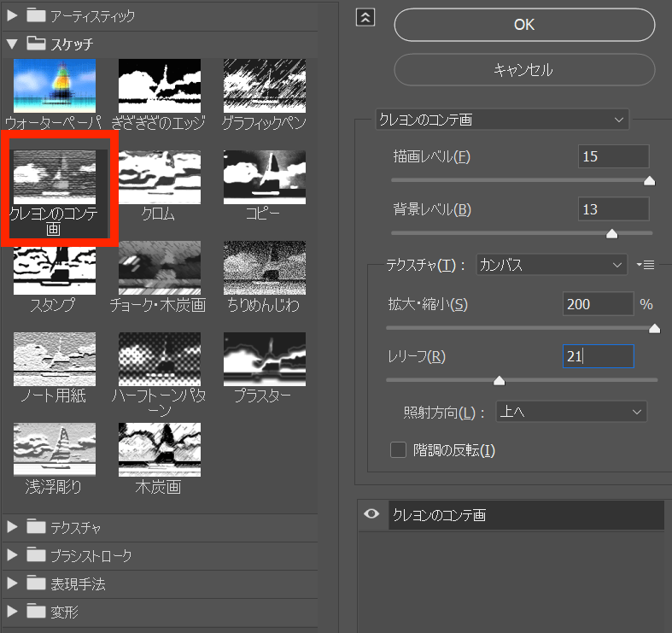Toggle visibility of the クレヨンのコンテ画 effect layer
The image size is (672, 633).
click(371, 513)
